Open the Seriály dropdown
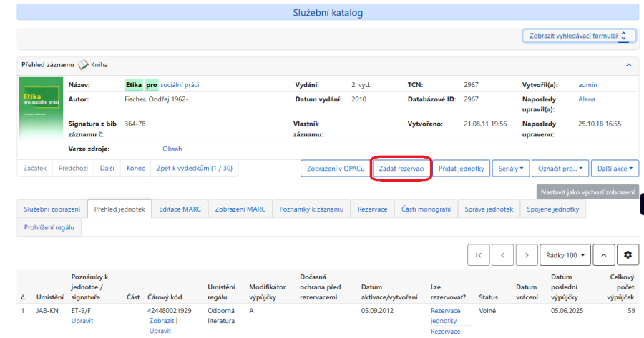Image resolution: width=644 pixels, height=338 pixels. (x=512, y=168)
